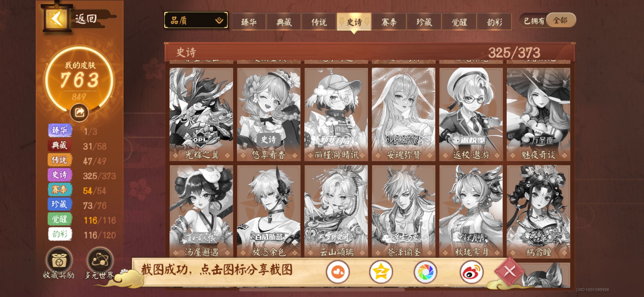The image size is (644, 297).
Task: Share screenshot to QQ Zone star icon
Action: click(x=381, y=272)
